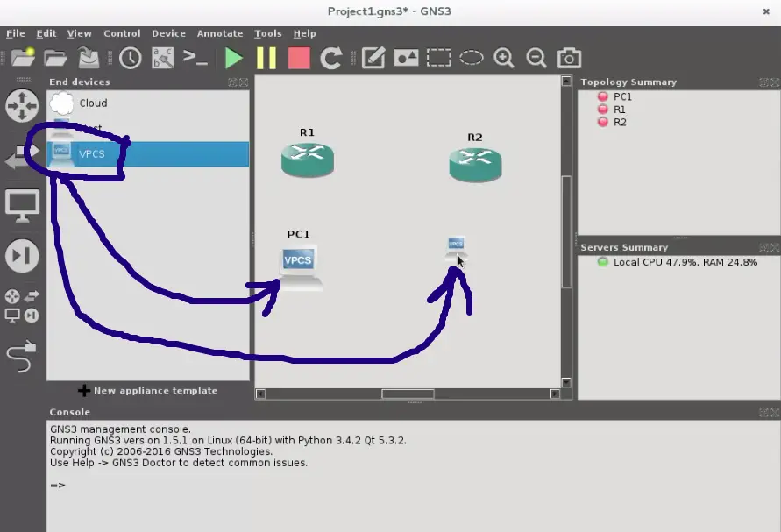Save the project with toolbar icon

pos(89,58)
